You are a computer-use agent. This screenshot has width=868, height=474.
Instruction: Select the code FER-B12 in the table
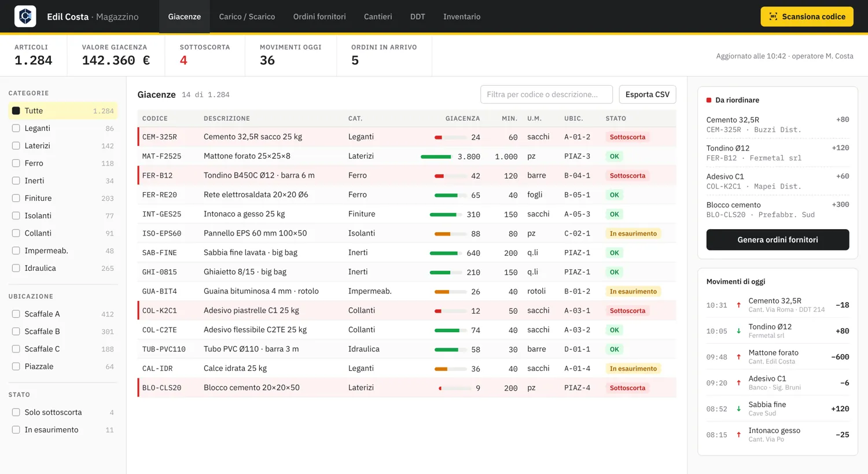tap(157, 175)
